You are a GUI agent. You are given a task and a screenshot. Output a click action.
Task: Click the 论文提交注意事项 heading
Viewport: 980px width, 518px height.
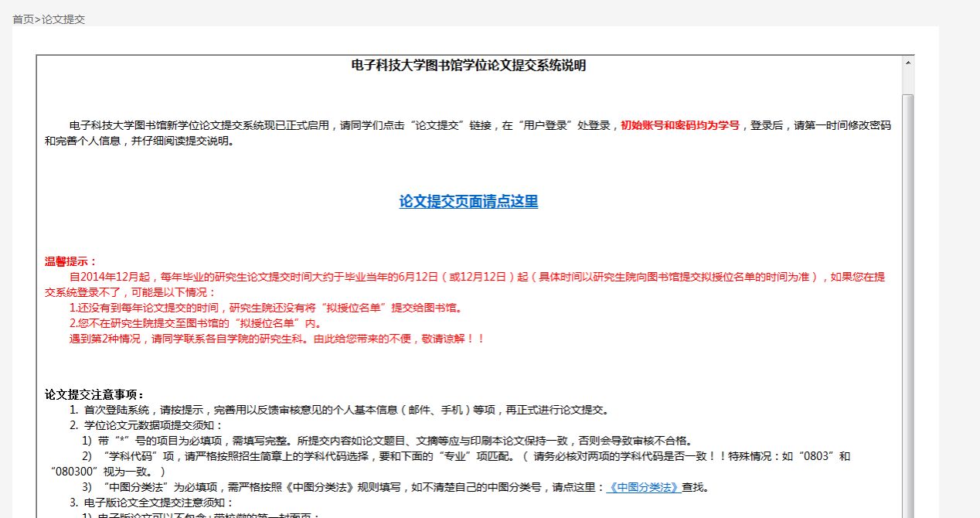click(94, 394)
